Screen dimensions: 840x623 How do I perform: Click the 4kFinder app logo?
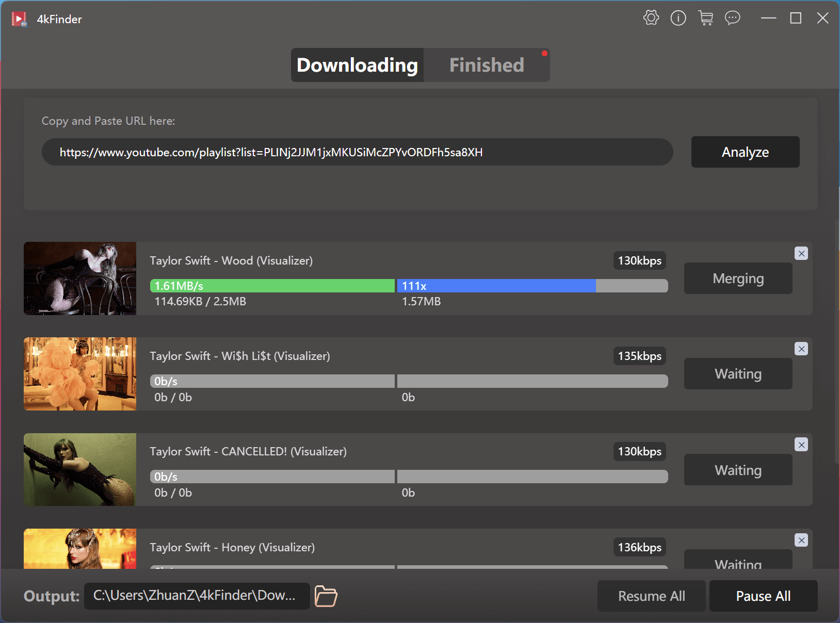(19, 19)
